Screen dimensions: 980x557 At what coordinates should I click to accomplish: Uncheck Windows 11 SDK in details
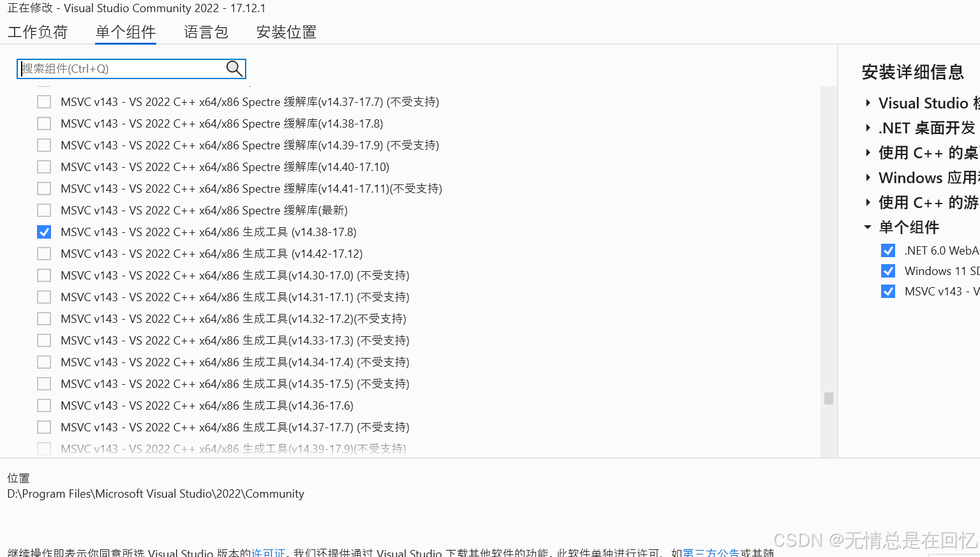(888, 271)
